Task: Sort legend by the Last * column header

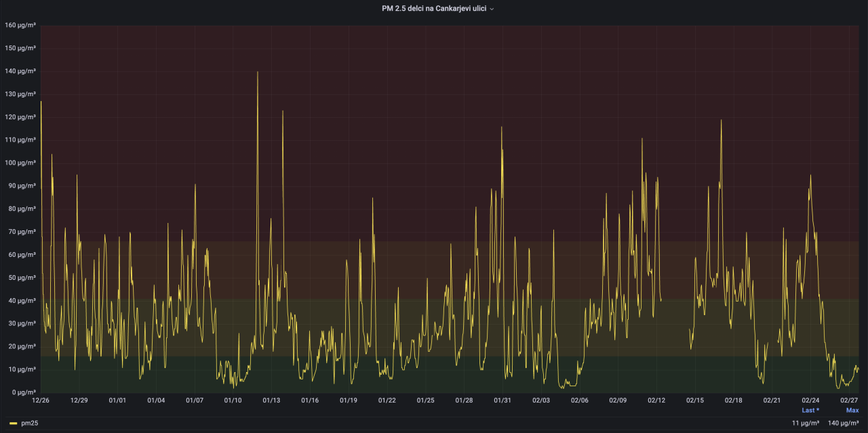Action: 810,410
